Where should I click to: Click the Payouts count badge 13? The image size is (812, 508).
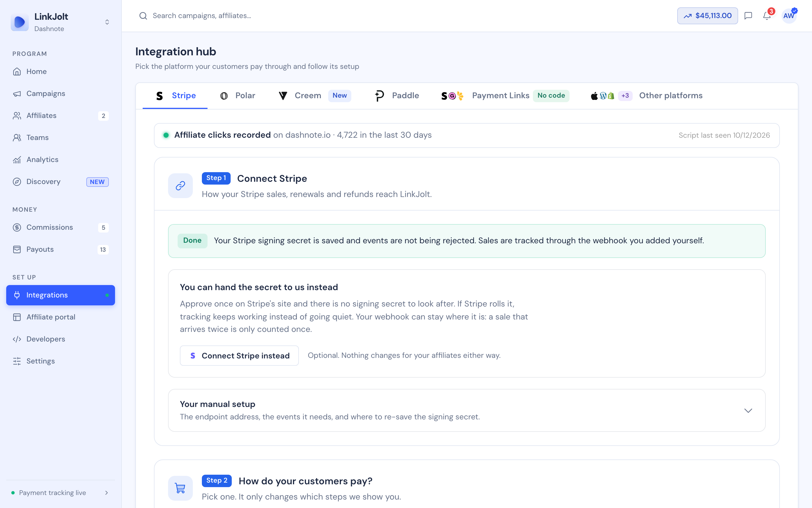pos(103,250)
